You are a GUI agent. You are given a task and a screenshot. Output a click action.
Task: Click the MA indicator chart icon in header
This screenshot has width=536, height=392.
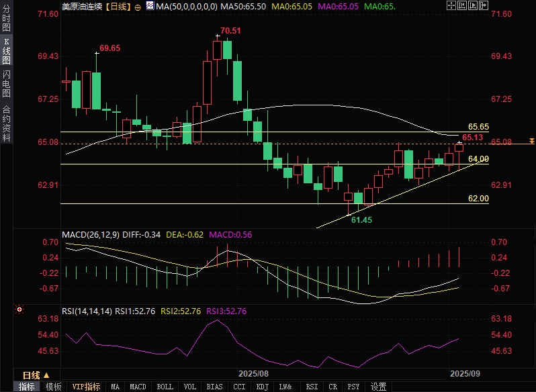pos(150,5)
